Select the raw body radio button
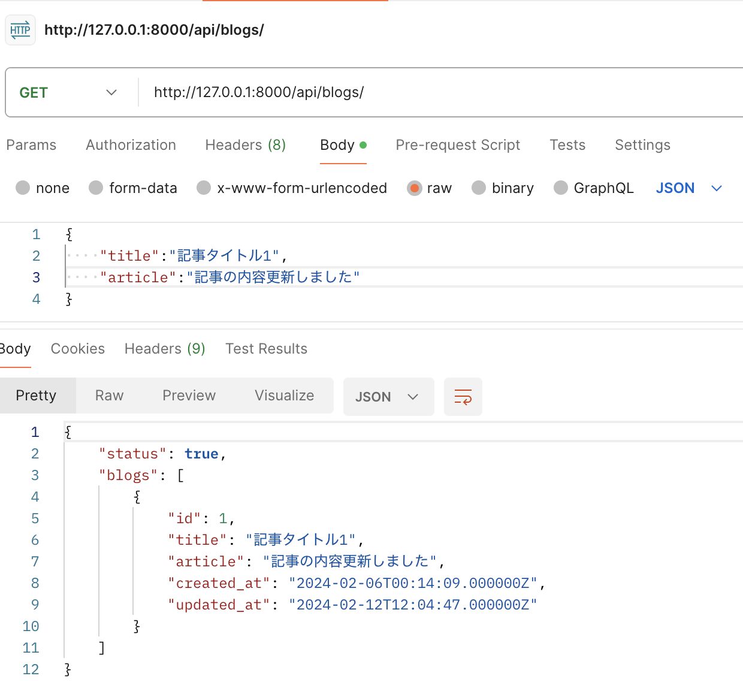 pyautogui.click(x=414, y=188)
